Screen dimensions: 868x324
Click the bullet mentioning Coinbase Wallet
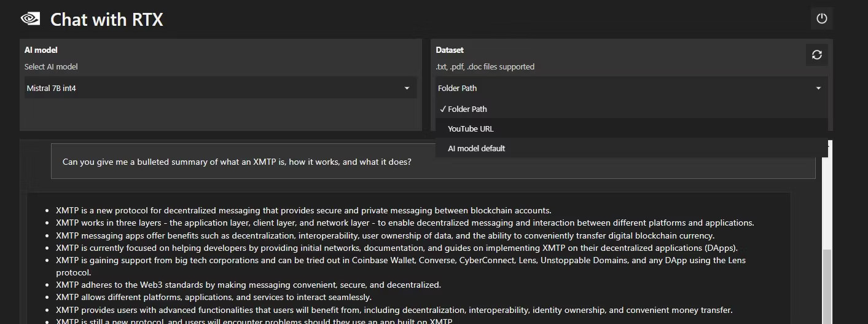tap(401, 261)
